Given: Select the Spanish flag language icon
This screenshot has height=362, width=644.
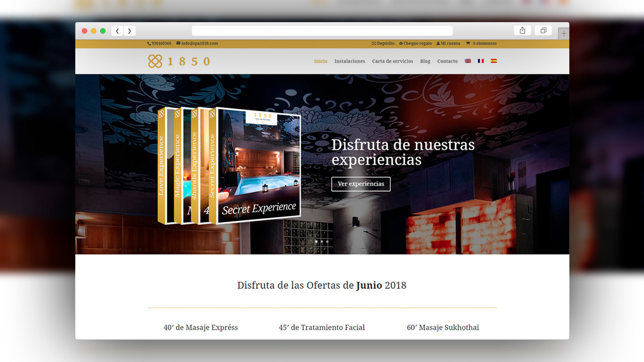Looking at the screenshot, I should [x=494, y=61].
